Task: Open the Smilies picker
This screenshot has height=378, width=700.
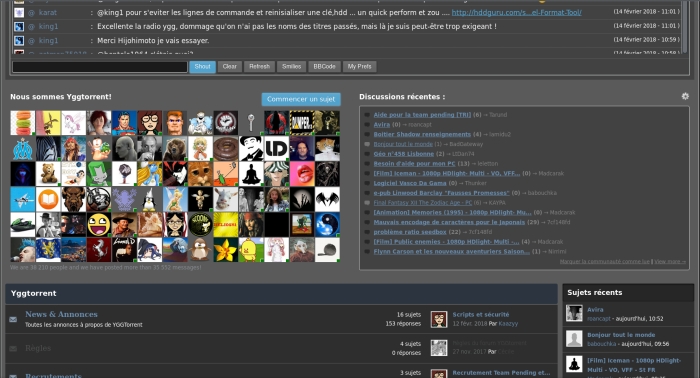Action: click(292, 66)
